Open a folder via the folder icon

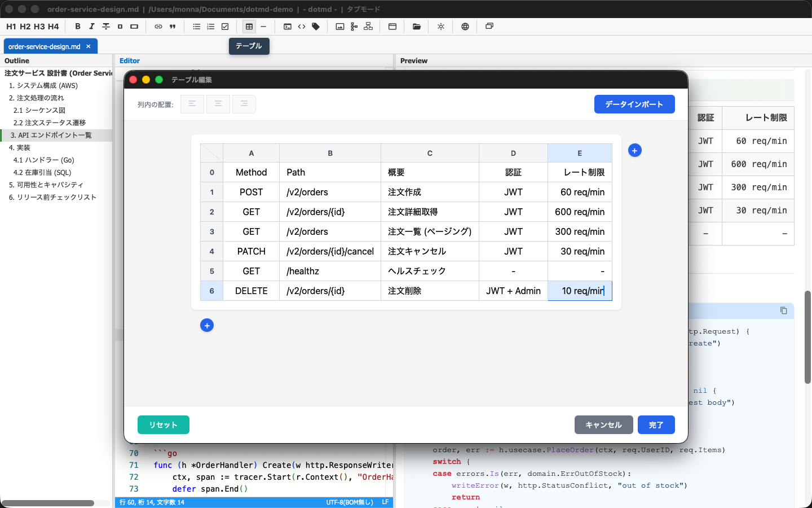pyautogui.click(x=417, y=27)
